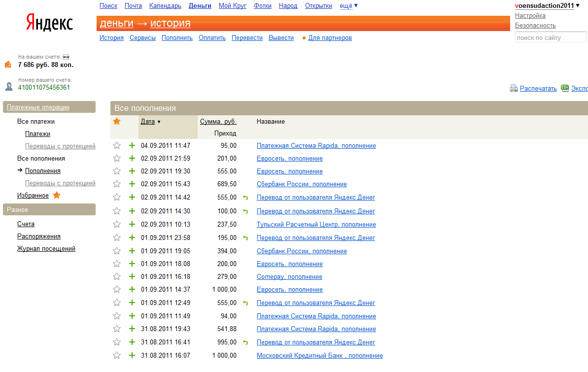Click green plus icon for 01.09.2011 14:37
This screenshot has width=588, height=372.
[132, 290]
